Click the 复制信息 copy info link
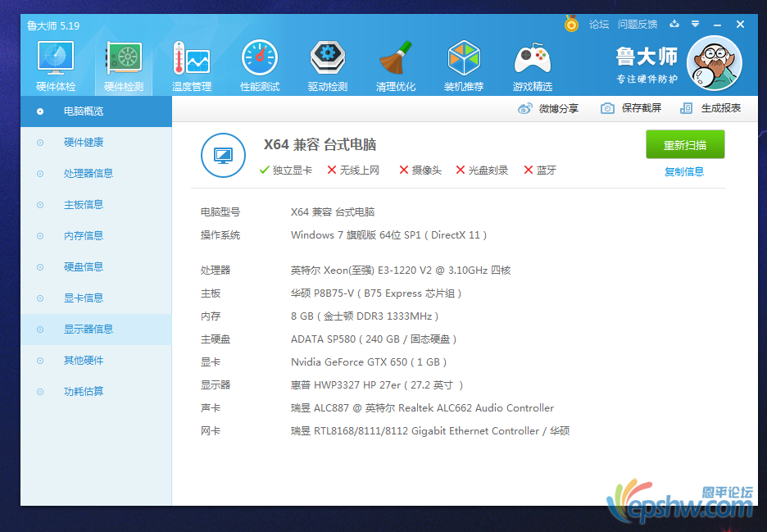Viewport: 767px width, 532px height. tap(684, 172)
